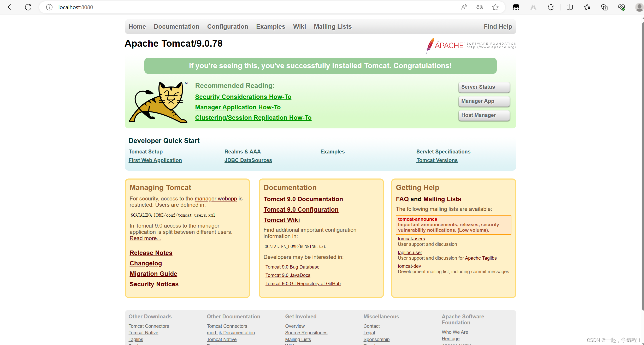644x345 pixels.
Task: Open the browser extensions puzzle icon
Action: (551, 7)
